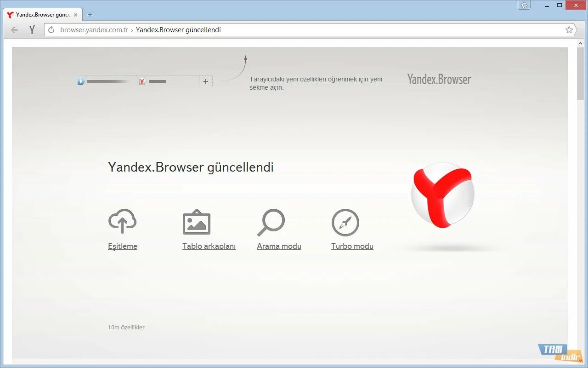Click the Turbo modu rocket icon
This screenshot has width=588, height=368.
tap(345, 223)
